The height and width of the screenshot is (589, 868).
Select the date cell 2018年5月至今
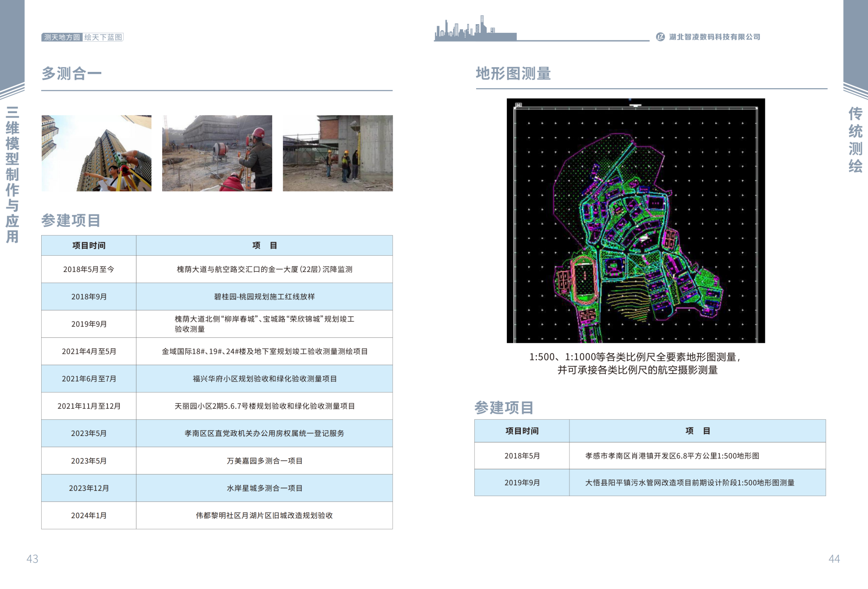(89, 269)
